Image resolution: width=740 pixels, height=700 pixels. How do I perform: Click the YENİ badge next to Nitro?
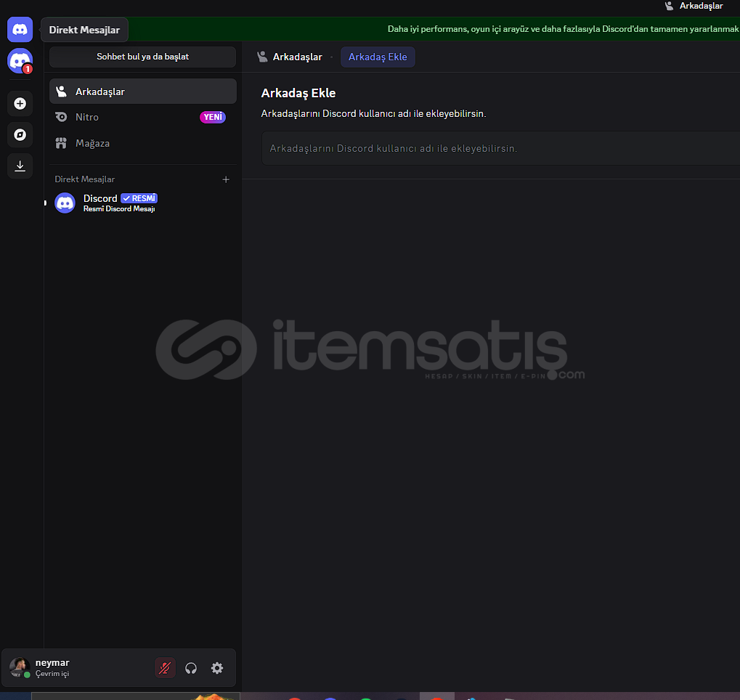coord(213,117)
